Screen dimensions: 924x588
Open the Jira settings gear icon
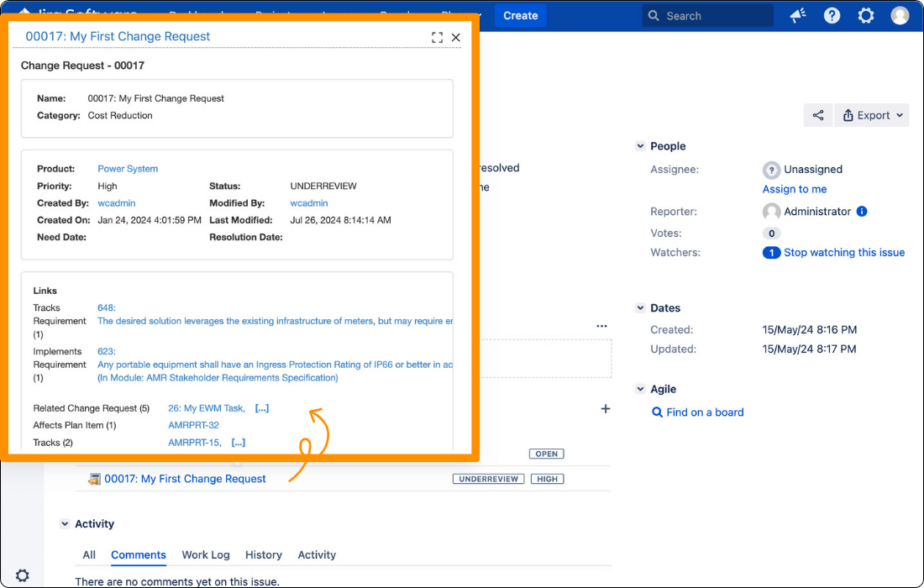click(x=866, y=15)
